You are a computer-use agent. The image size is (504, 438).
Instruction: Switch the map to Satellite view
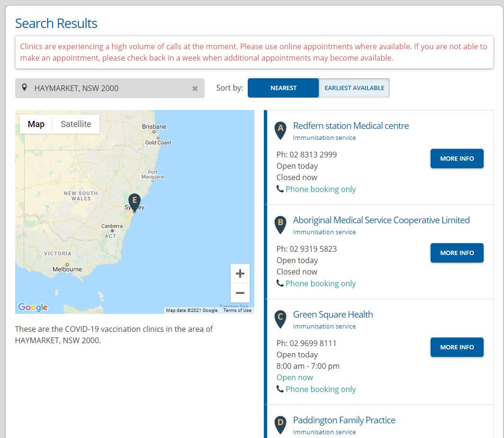[x=76, y=124]
